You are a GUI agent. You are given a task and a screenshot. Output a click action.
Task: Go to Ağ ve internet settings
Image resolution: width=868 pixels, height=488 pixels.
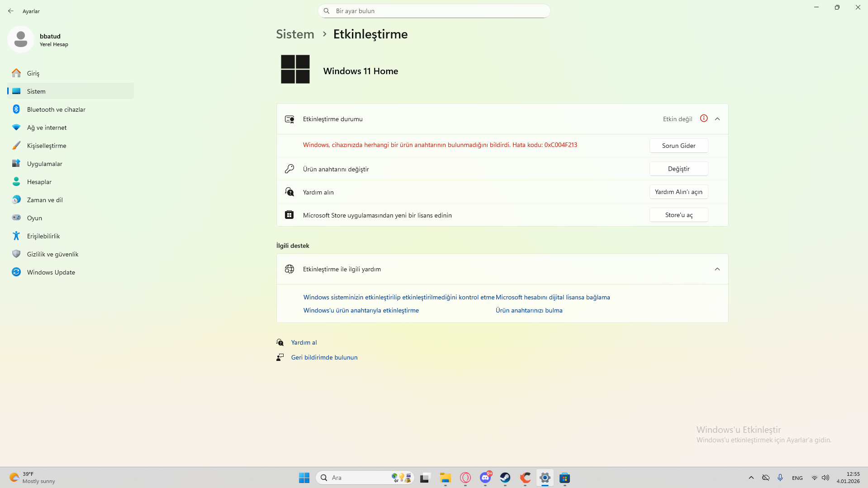click(71, 127)
